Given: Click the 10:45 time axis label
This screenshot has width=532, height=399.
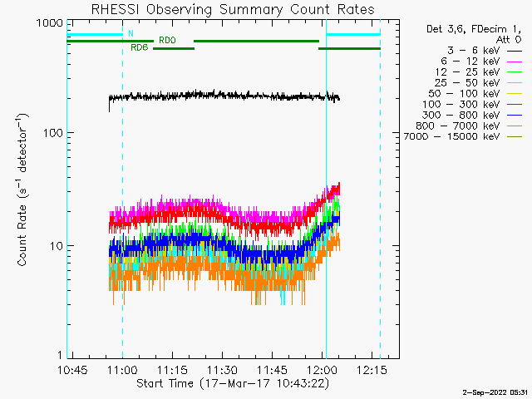Looking at the screenshot, I should (x=72, y=370).
